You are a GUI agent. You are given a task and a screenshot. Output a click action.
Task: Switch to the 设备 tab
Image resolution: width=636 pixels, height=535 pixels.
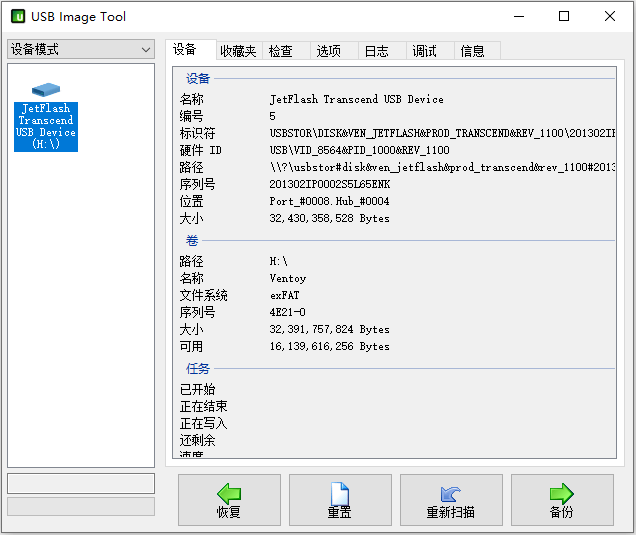(x=191, y=50)
